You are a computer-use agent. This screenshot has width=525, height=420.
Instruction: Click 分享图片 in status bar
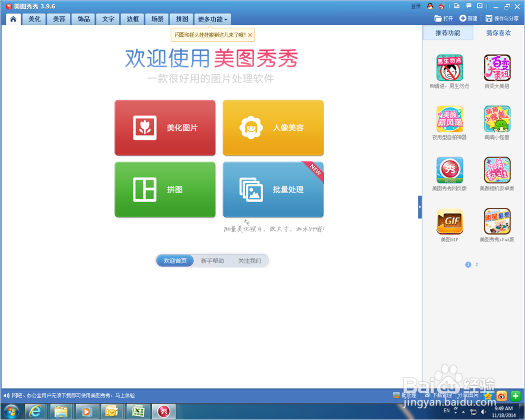click(x=468, y=395)
